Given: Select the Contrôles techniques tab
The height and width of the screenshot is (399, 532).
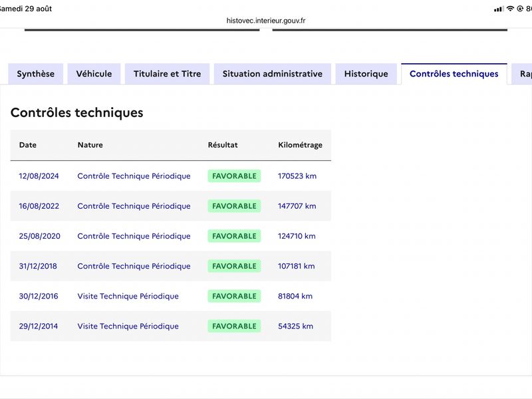Looking at the screenshot, I should (454, 74).
